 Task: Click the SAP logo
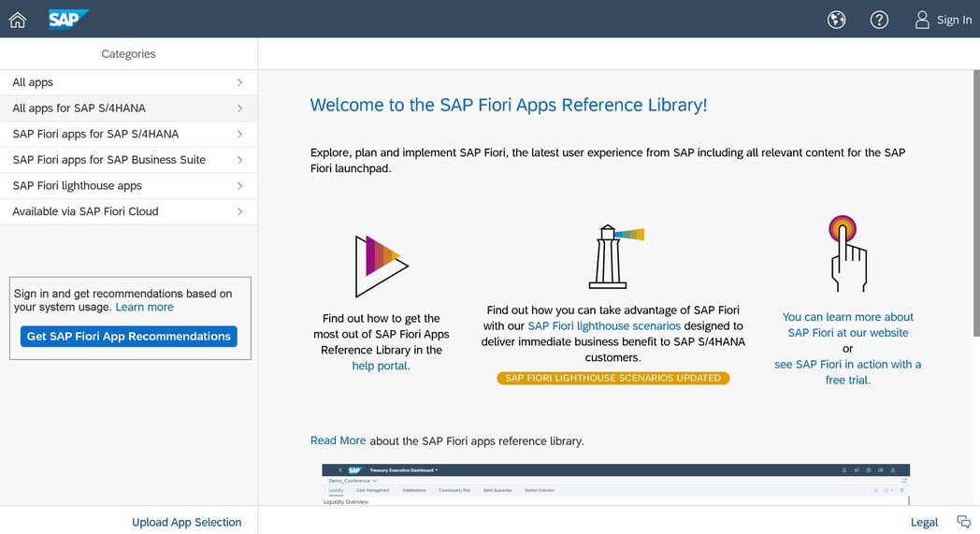click(x=68, y=19)
